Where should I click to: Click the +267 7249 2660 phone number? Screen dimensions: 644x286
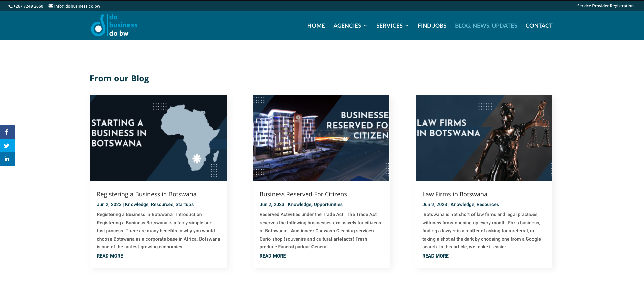pos(28,6)
